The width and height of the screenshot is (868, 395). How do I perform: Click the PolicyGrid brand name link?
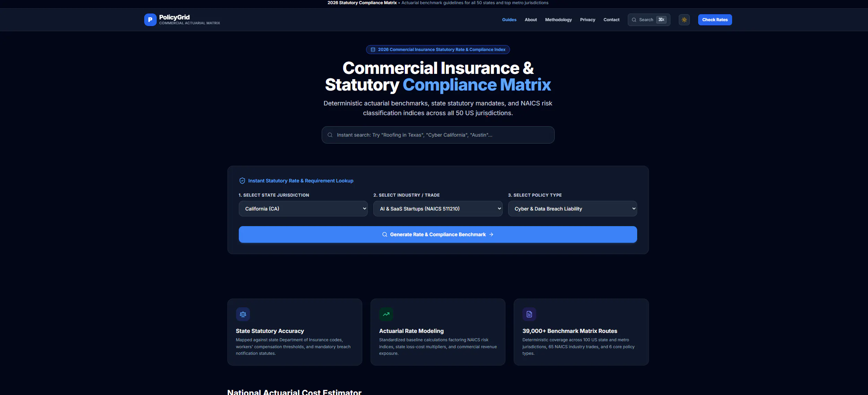174,17
